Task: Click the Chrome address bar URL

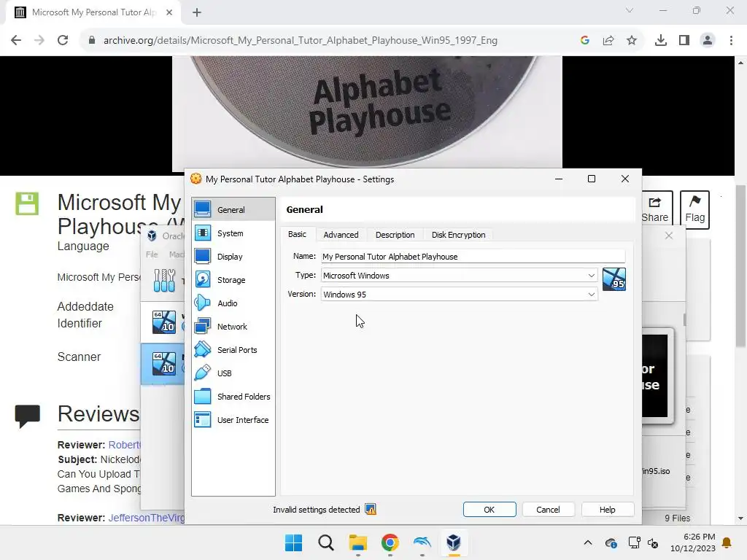Action: 300,41
